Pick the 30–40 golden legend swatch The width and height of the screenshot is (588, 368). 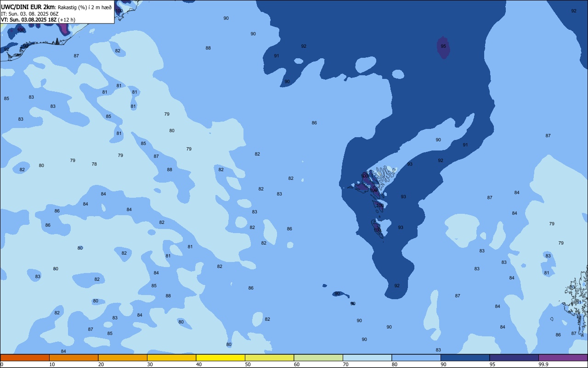point(171,357)
